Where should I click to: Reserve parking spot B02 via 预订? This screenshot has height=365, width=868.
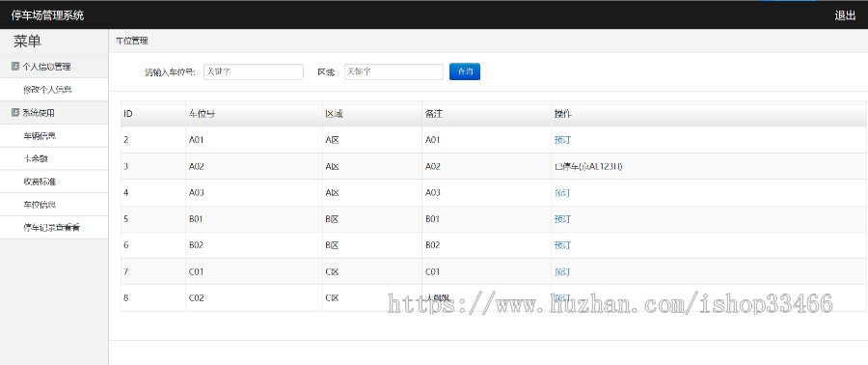[x=562, y=245]
